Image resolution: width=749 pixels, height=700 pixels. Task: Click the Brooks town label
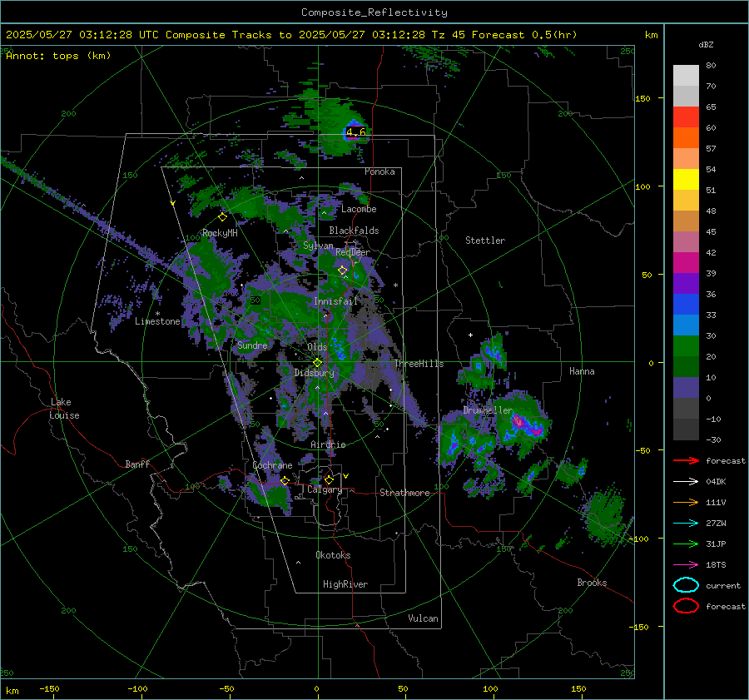[x=592, y=583]
